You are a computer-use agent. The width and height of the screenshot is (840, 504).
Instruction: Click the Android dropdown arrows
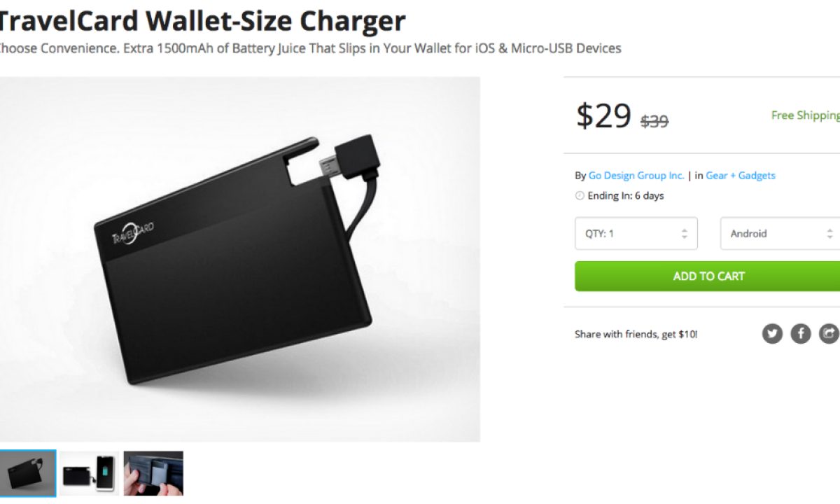click(x=829, y=234)
